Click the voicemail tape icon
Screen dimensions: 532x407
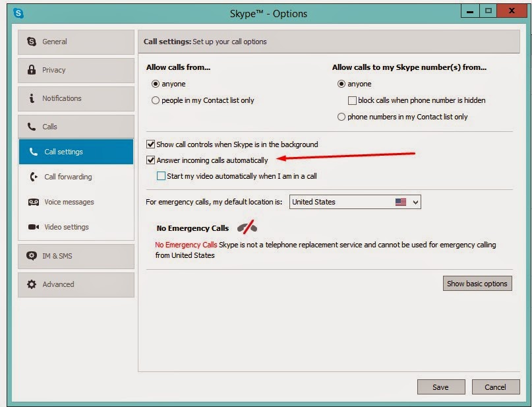(x=33, y=202)
